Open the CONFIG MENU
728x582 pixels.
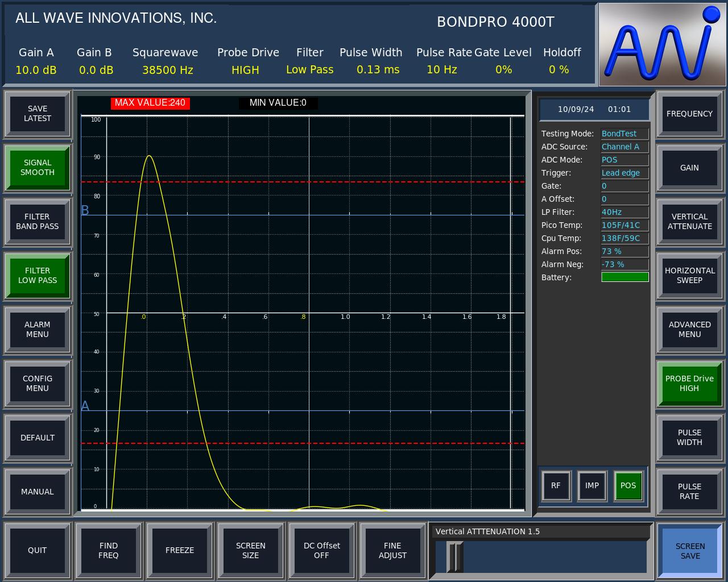[38, 384]
